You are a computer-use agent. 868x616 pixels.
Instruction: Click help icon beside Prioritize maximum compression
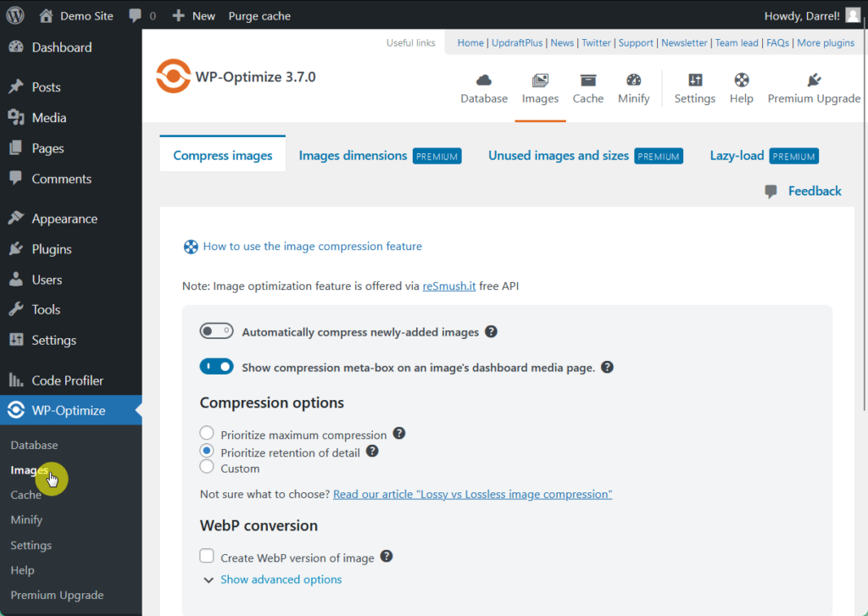pyautogui.click(x=399, y=433)
